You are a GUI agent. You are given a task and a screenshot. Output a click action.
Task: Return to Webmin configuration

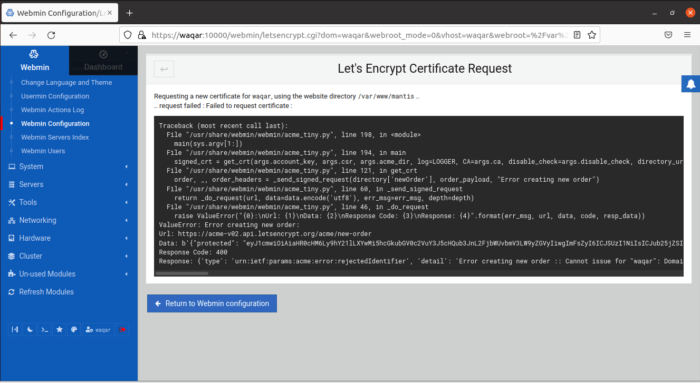(x=212, y=304)
